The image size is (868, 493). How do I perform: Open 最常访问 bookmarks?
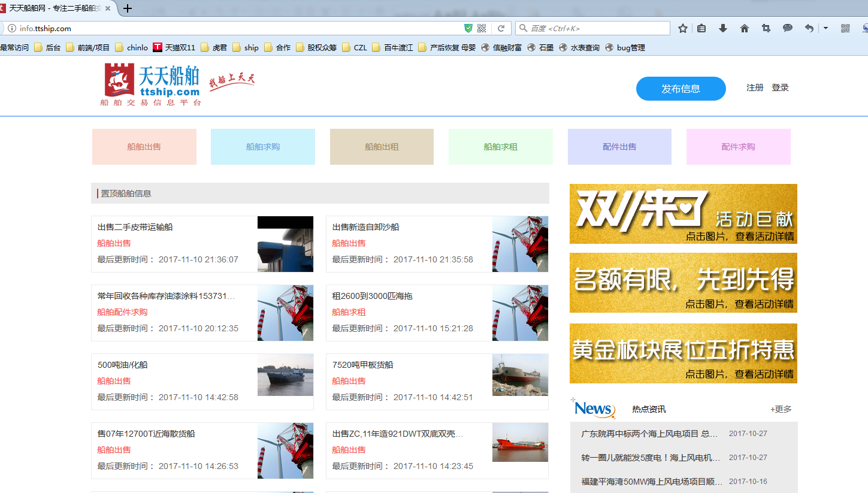pos(14,47)
